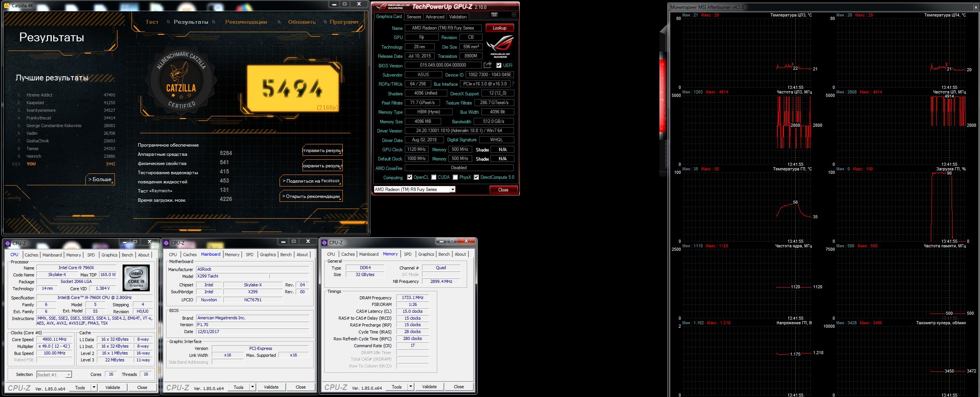Close the MSI Afterburner monitoring window

coord(975,7)
